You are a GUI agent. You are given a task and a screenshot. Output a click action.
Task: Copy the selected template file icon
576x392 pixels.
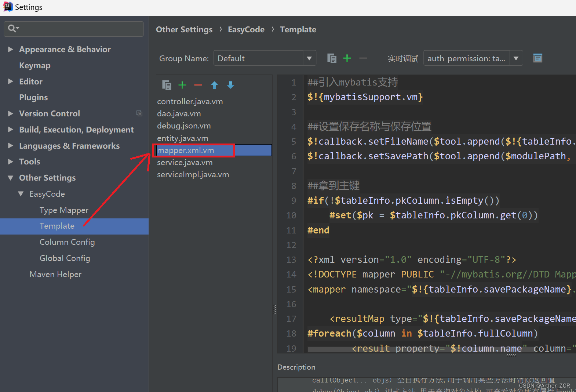(167, 85)
